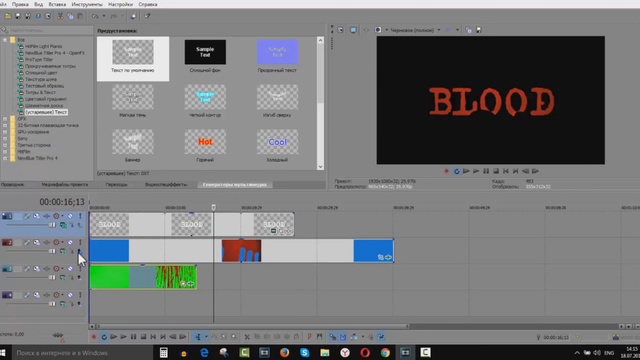
Task: Mute video track 4
Action: pos(70,295)
